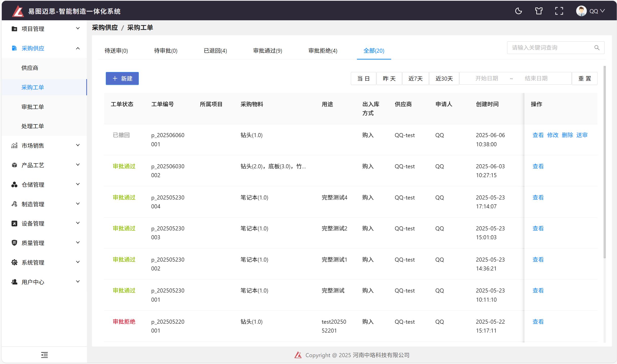Click the 质量管理 shield icon
The width and height of the screenshot is (617, 364).
click(x=14, y=243)
